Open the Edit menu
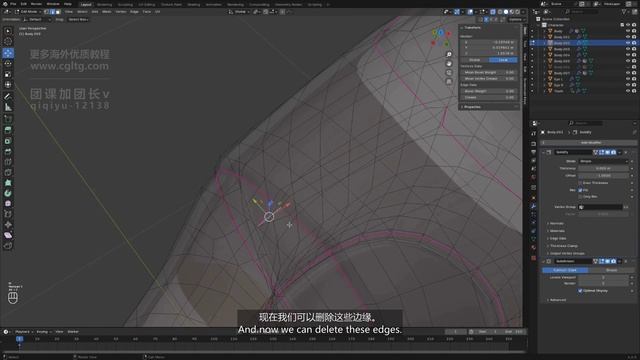The height and width of the screenshot is (360, 640). [x=24, y=4]
